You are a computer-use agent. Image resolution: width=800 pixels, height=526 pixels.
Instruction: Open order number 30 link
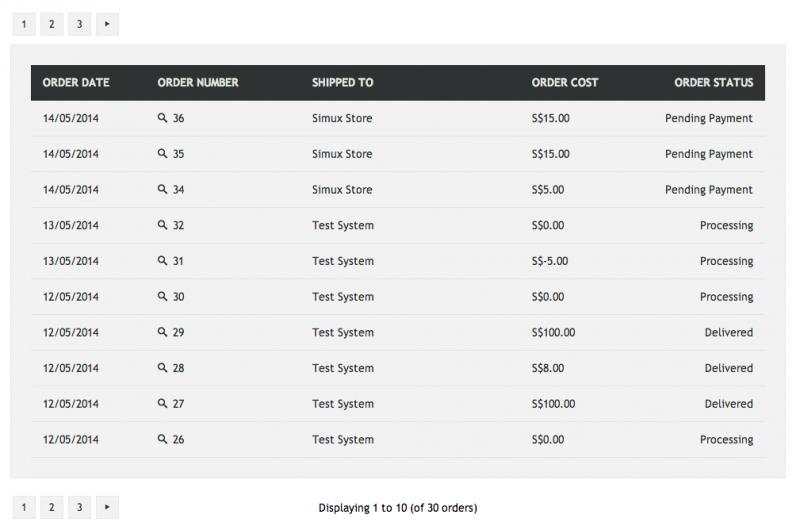(x=178, y=296)
